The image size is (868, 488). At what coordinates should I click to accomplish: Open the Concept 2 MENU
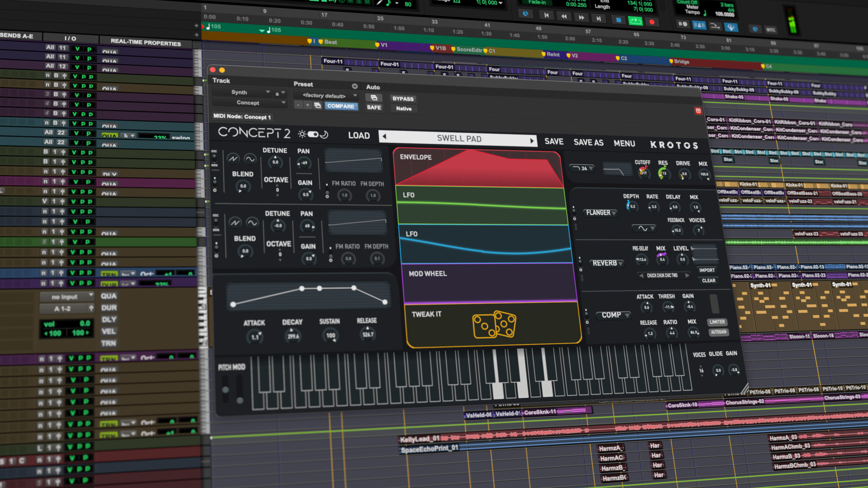624,143
